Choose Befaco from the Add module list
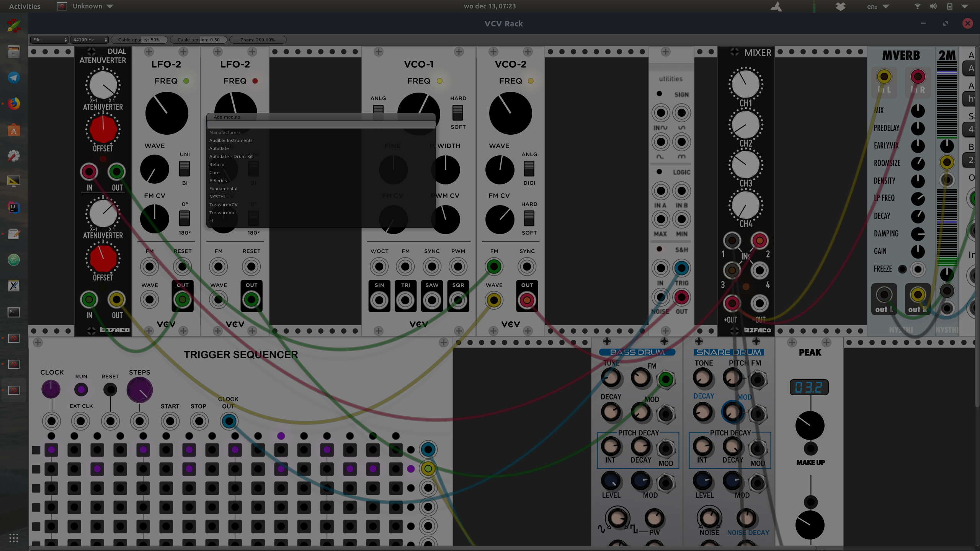Viewport: 980px width, 551px height. click(217, 165)
